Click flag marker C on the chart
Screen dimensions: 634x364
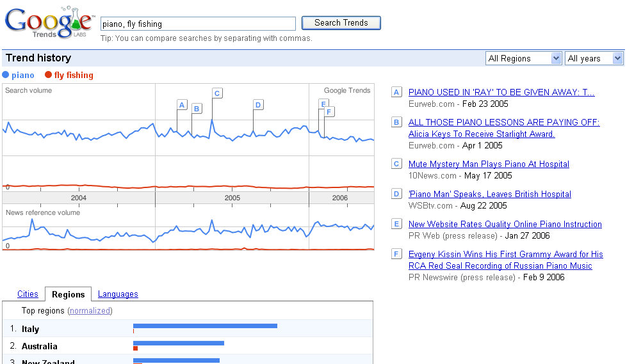(x=217, y=93)
